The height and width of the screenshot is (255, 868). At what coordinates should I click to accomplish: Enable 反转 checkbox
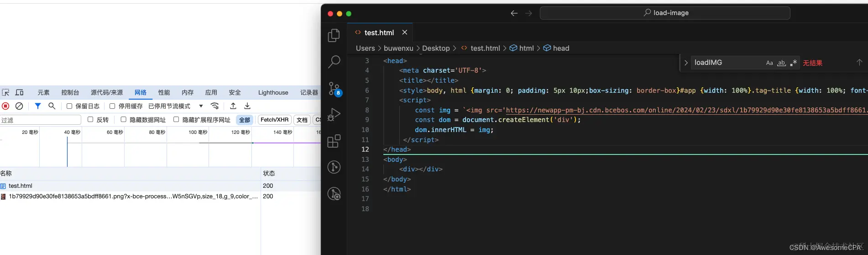[90, 119]
